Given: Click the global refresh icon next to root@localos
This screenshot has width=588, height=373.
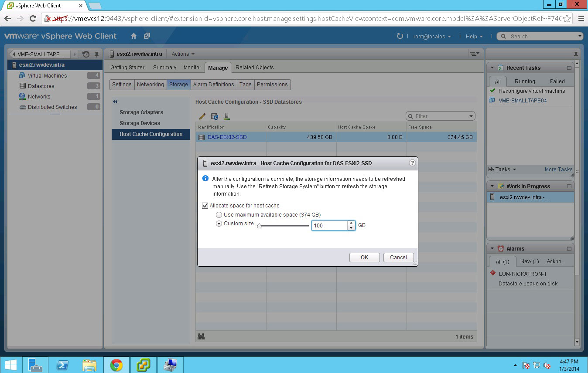Looking at the screenshot, I should point(400,36).
